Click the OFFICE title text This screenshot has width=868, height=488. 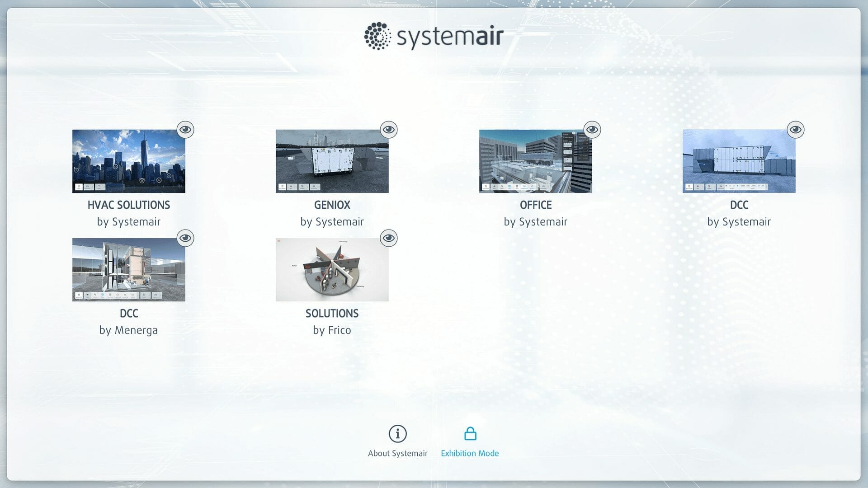(535, 205)
